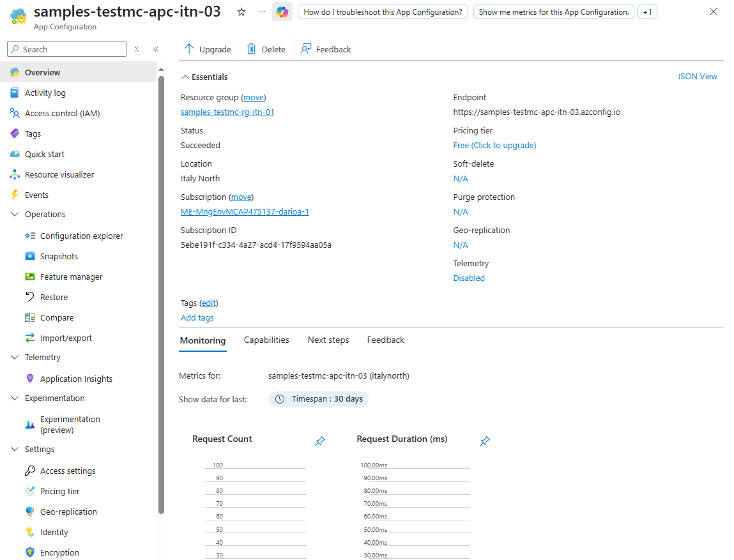734x560 pixels.
Task: Change the Timespan 30 days filter
Action: pyautogui.click(x=318, y=399)
